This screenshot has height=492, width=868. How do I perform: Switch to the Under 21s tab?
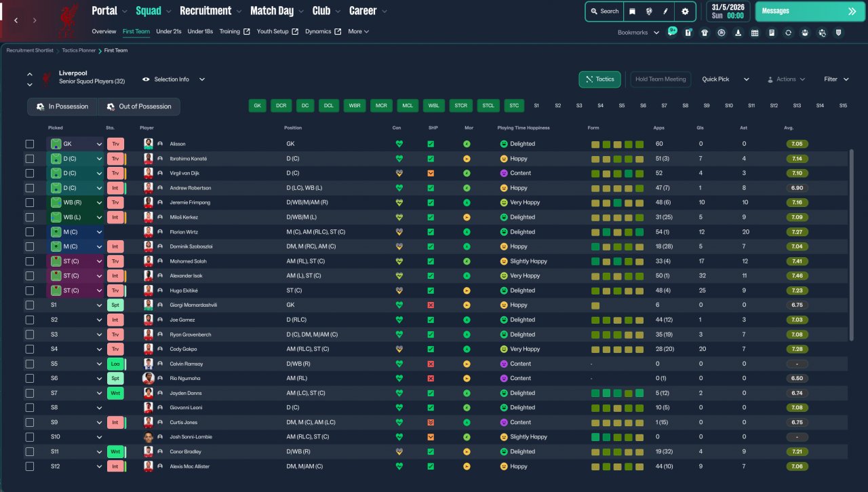(x=169, y=31)
